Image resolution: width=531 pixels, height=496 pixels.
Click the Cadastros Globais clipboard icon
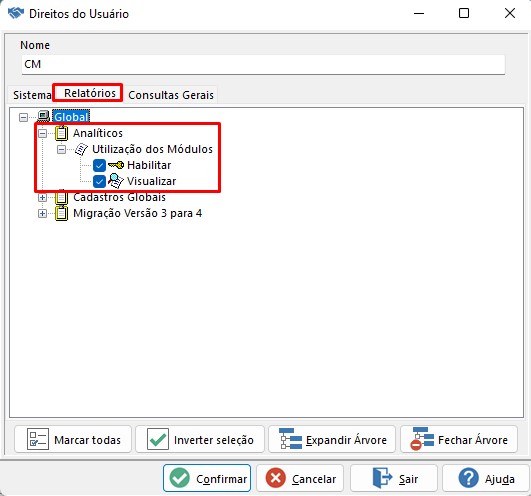61,197
